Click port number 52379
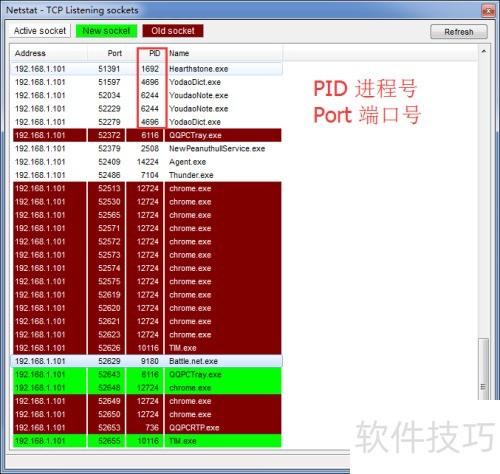 (x=109, y=149)
